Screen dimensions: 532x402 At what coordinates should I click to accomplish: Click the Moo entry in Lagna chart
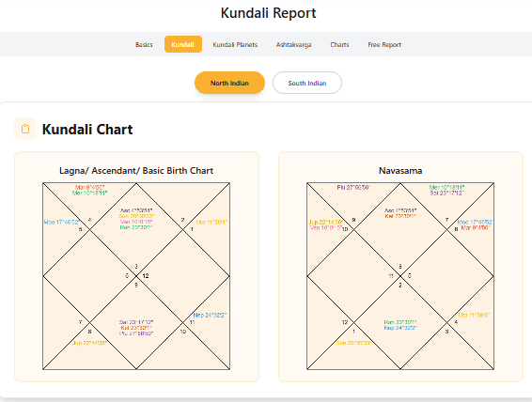[x=61, y=223]
